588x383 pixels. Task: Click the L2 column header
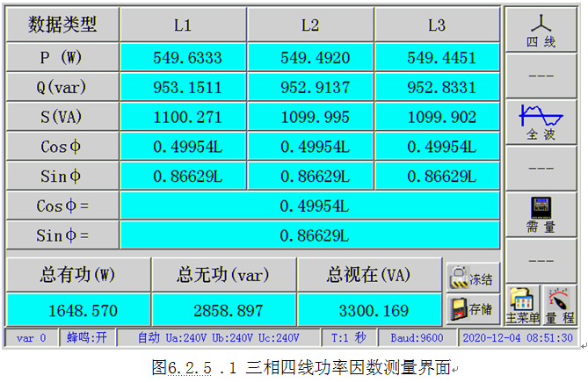310,25
